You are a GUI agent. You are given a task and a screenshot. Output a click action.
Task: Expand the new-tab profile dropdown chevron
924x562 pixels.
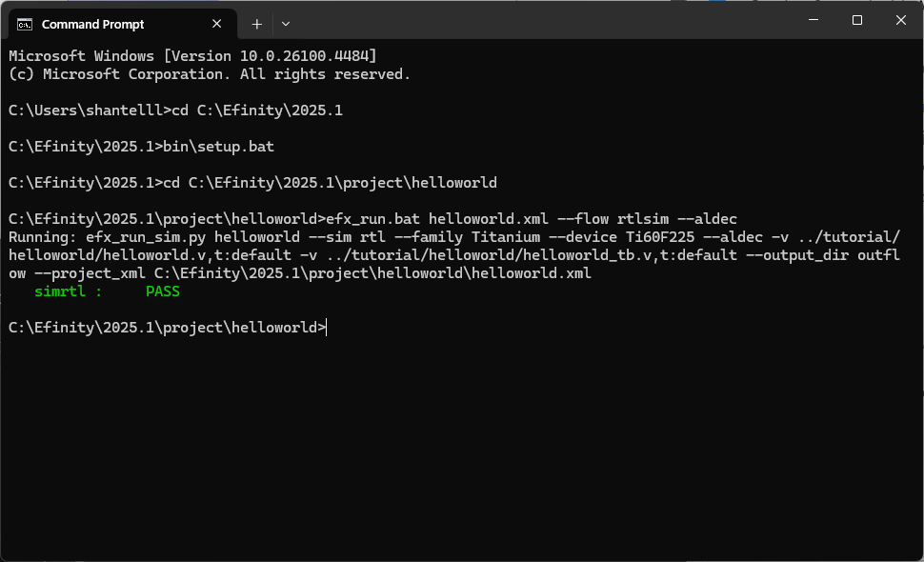(x=286, y=24)
